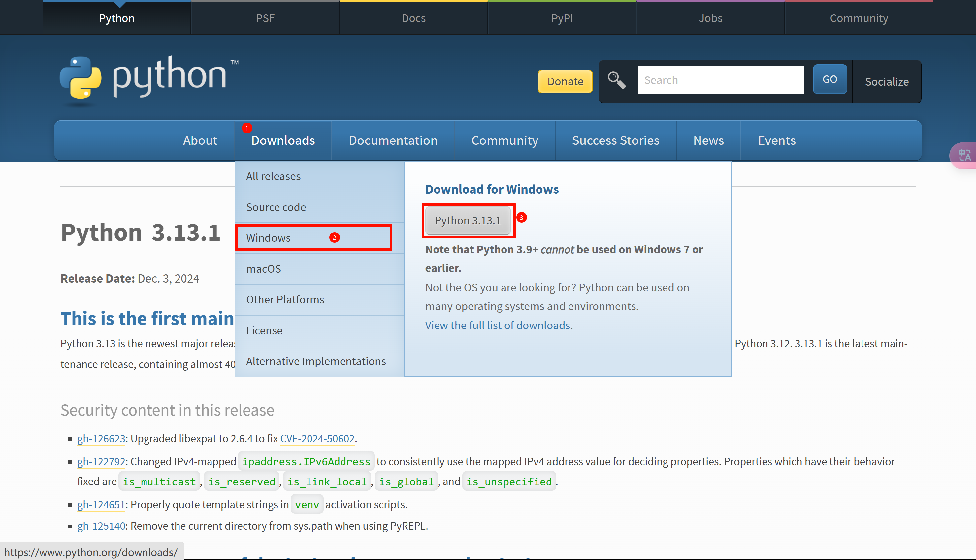Select macOS in Downloads submenu
Screen dimensions: 976x560
(x=264, y=269)
